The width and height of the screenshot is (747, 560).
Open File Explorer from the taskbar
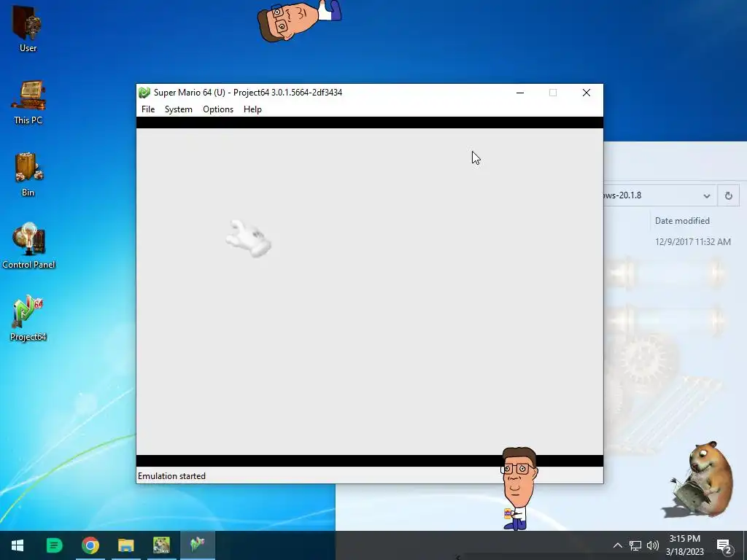[x=125, y=545]
